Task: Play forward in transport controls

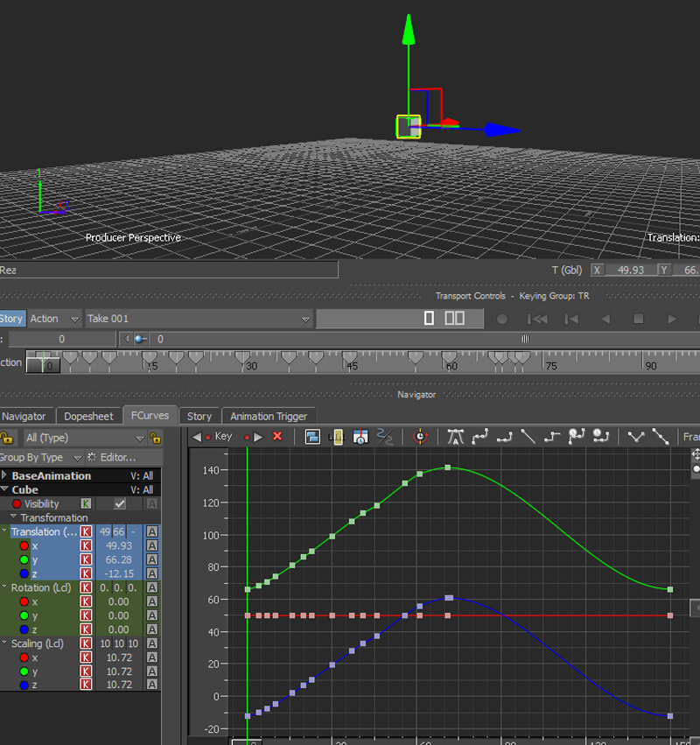Action: [x=672, y=319]
